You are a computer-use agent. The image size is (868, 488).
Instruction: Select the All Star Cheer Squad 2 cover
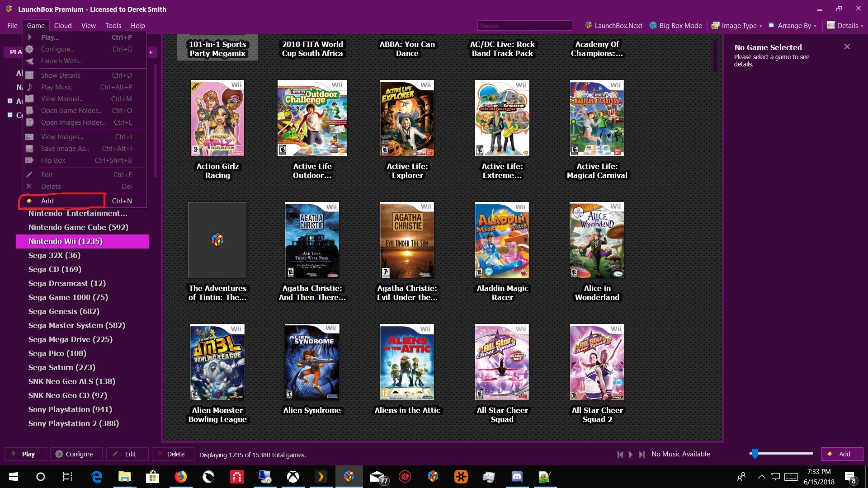(x=597, y=362)
